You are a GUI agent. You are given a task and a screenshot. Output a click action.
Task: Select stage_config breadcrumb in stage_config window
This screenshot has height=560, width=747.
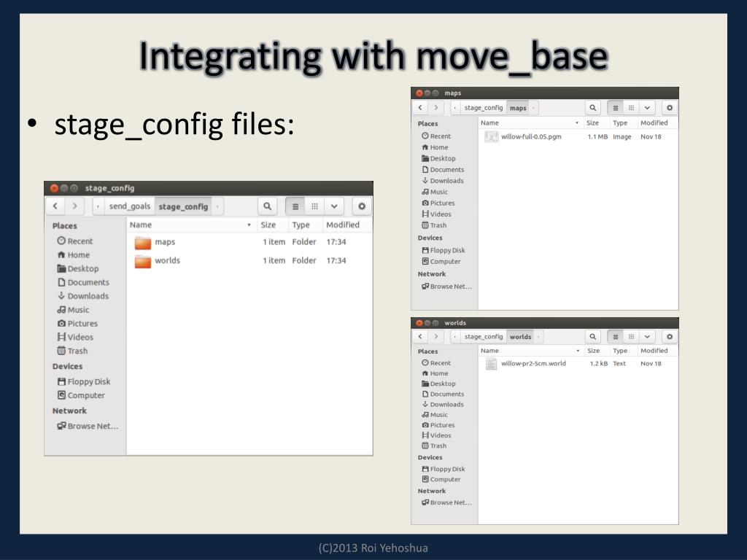coord(183,206)
